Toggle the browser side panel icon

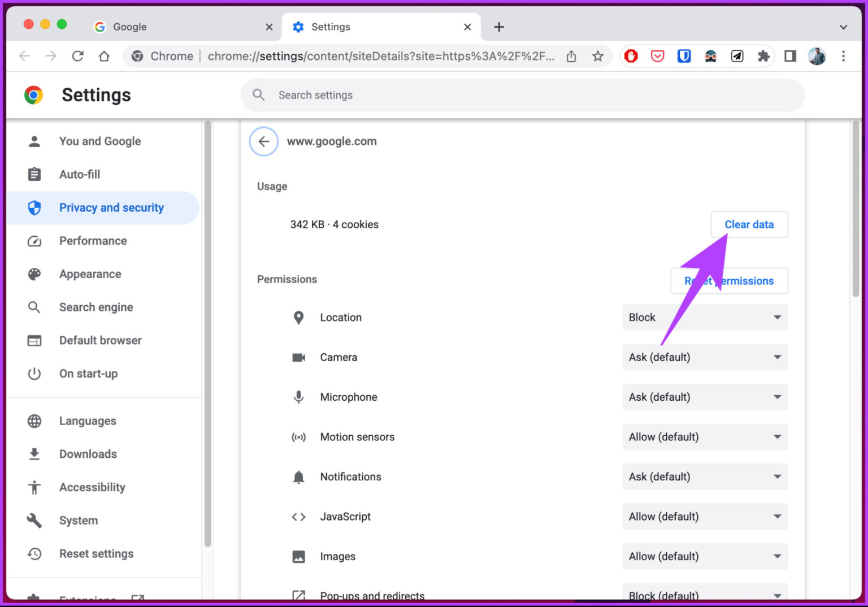pyautogui.click(x=790, y=56)
